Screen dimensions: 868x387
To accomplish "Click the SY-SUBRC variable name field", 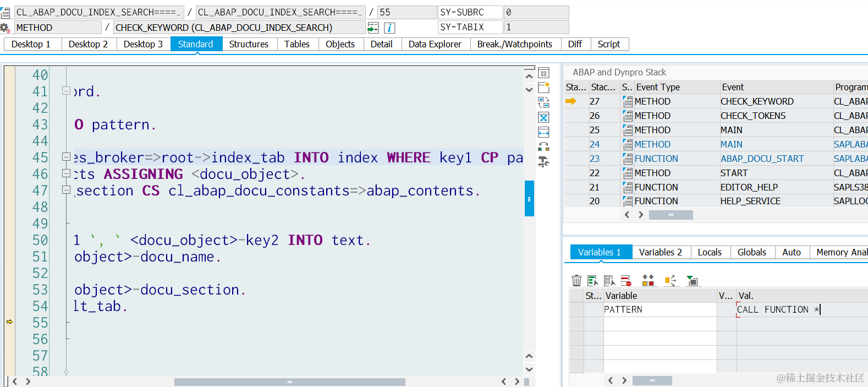I will coord(470,12).
